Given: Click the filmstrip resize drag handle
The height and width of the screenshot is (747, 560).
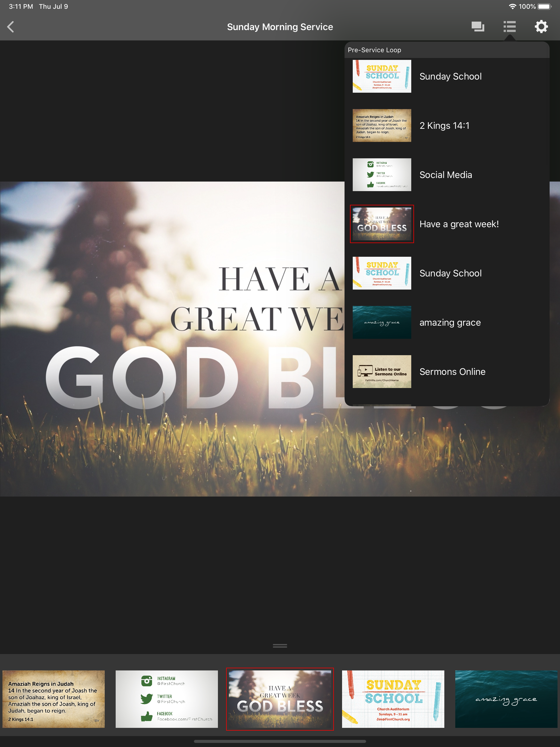Looking at the screenshot, I should point(280,646).
